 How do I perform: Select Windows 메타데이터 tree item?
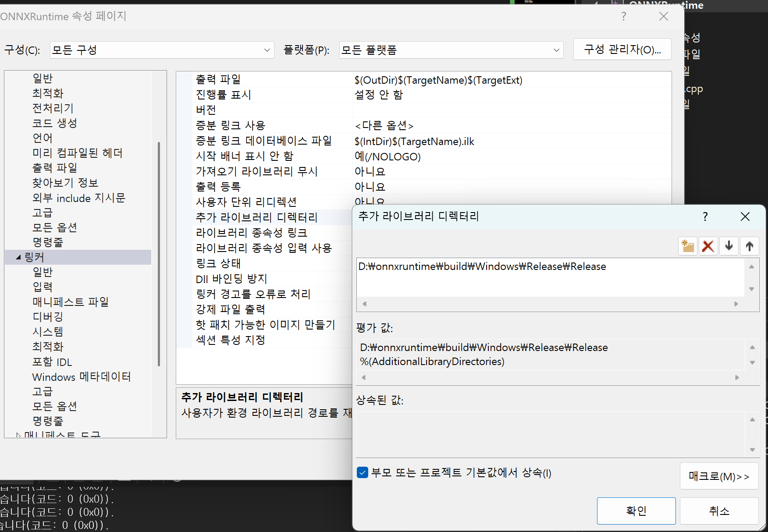coord(82,377)
